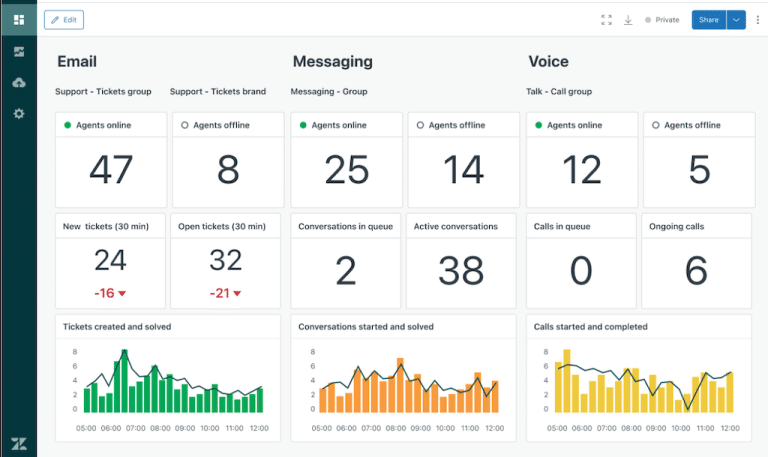The image size is (768, 457).
Task: Open the Active conversations tile showing 38
Action: tap(462, 260)
